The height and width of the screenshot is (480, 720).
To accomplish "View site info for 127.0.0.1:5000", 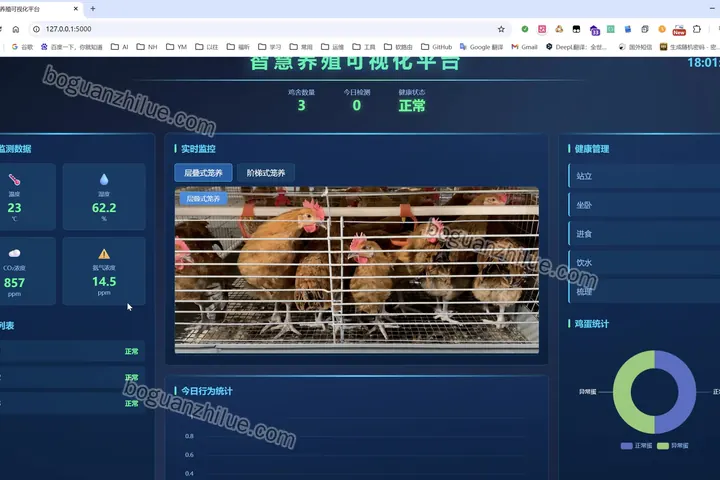I will coord(36,29).
